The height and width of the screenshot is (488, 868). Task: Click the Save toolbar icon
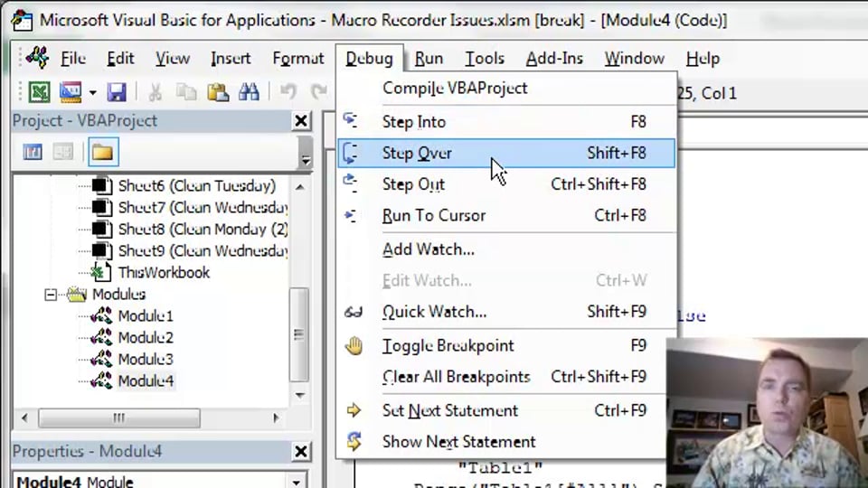(x=117, y=92)
